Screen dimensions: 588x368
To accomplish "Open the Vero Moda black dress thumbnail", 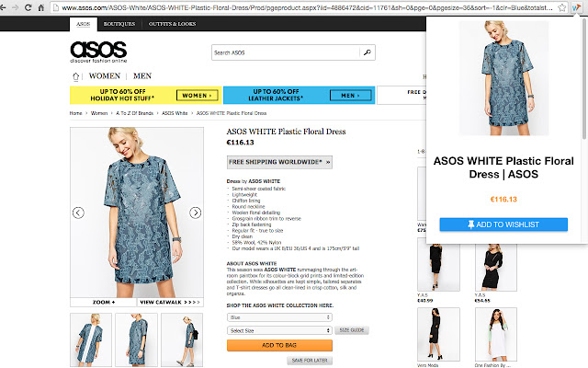I will 438,334.
